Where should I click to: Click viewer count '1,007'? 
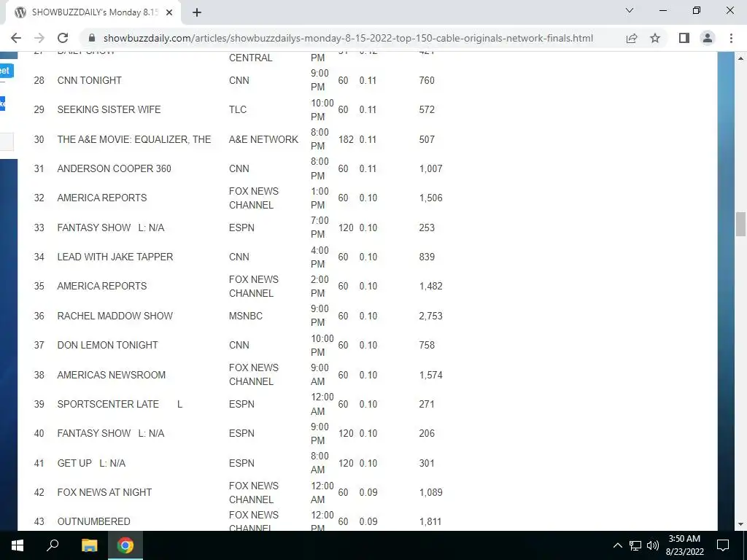(x=430, y=168)
